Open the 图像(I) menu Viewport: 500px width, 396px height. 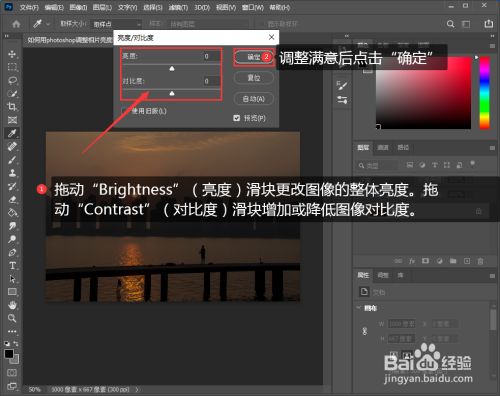click(x=78, y=7)
